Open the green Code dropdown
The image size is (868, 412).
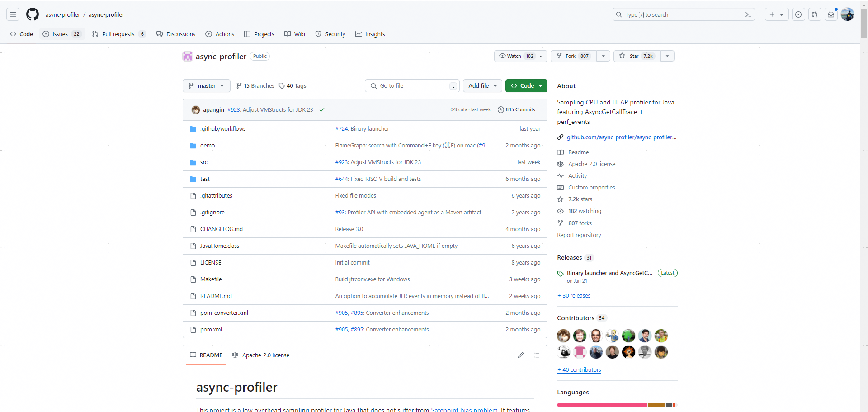click(526, 86)
